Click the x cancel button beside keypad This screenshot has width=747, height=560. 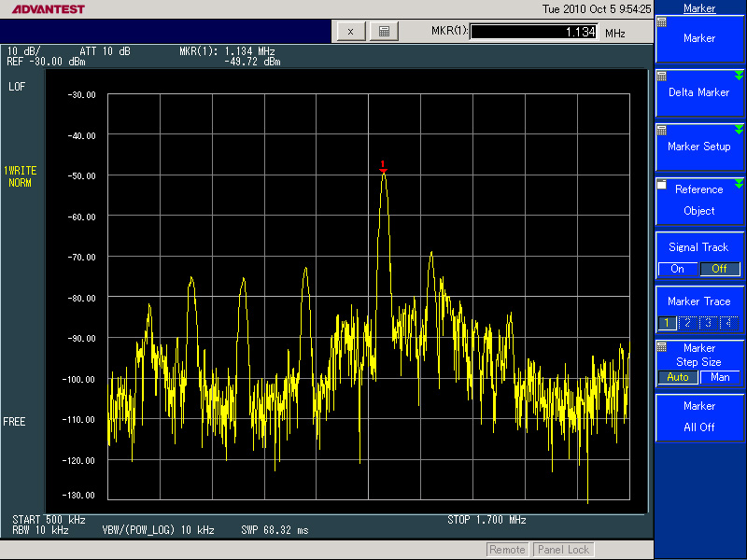coord(350,31)
